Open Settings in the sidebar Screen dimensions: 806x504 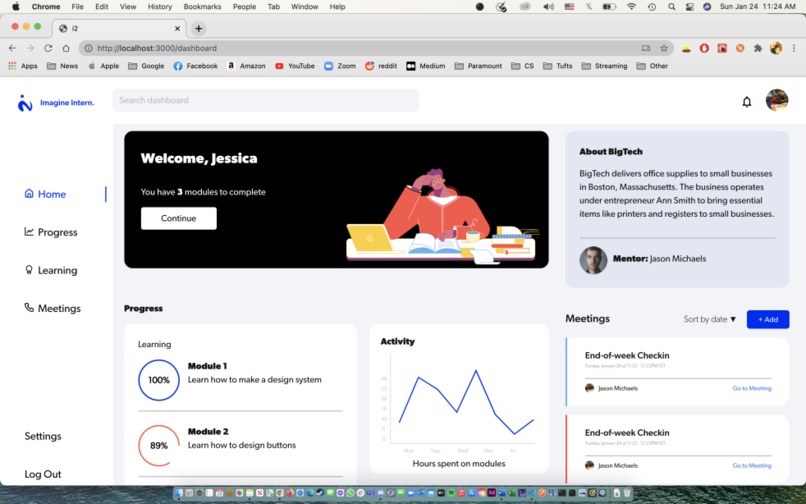[43, 436]
